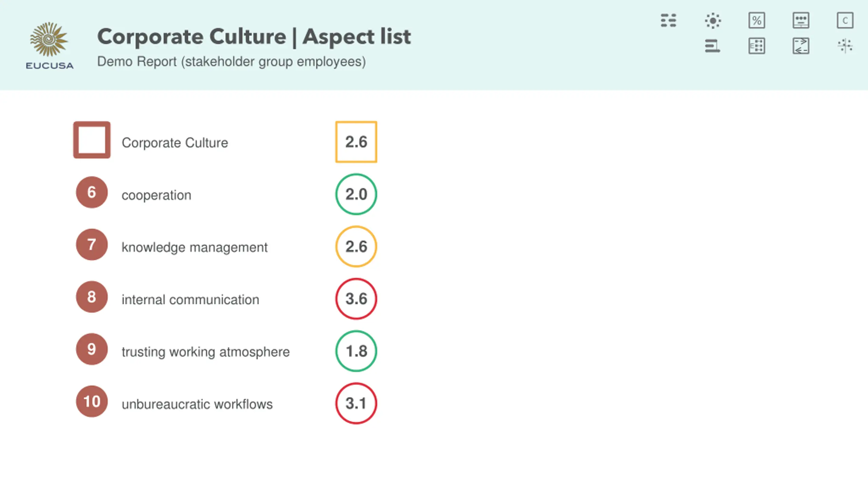
Task: Click the connected-dots grid icon
Action: [757, 46]
